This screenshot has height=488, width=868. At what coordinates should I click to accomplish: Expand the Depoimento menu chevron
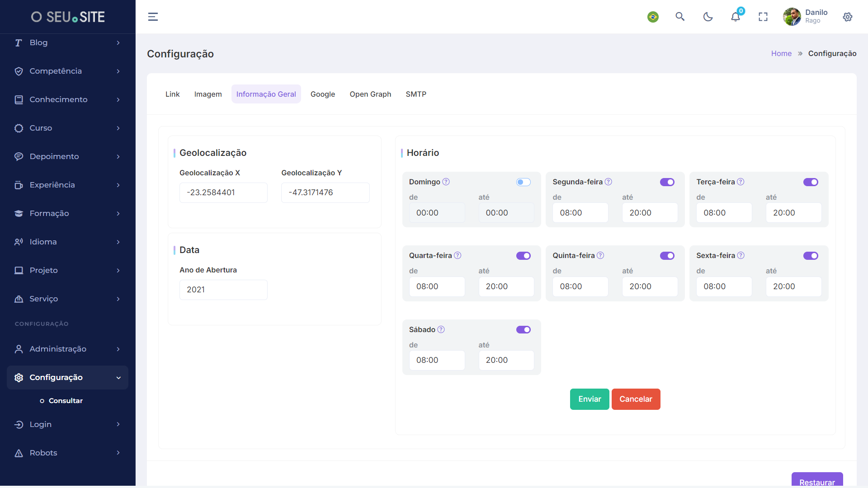(x=118, y=156)
